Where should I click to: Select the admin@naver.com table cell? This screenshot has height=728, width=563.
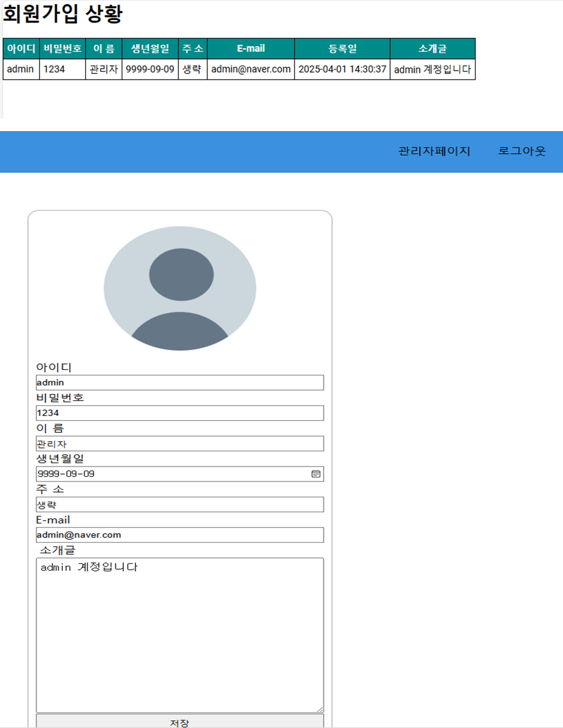251,69
